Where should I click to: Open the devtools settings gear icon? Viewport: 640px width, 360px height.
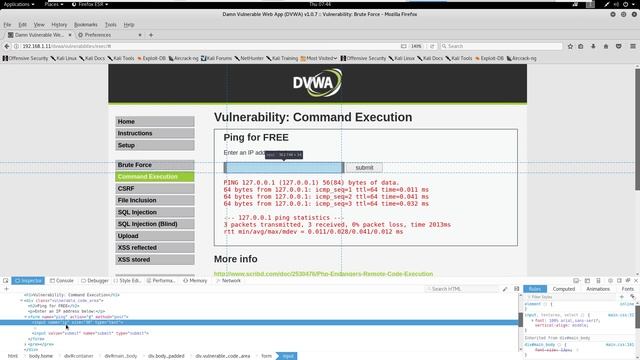pyautogui.click(x=610, y=281)
